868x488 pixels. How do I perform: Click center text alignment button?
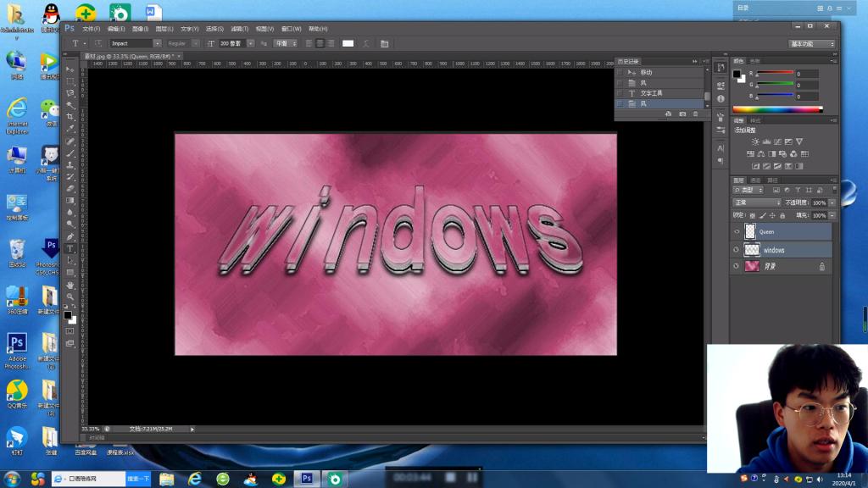[x=320, y=43]
